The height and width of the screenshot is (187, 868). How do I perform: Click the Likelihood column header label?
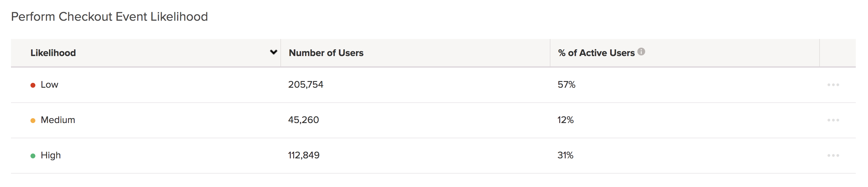click(x=53, y=53)
